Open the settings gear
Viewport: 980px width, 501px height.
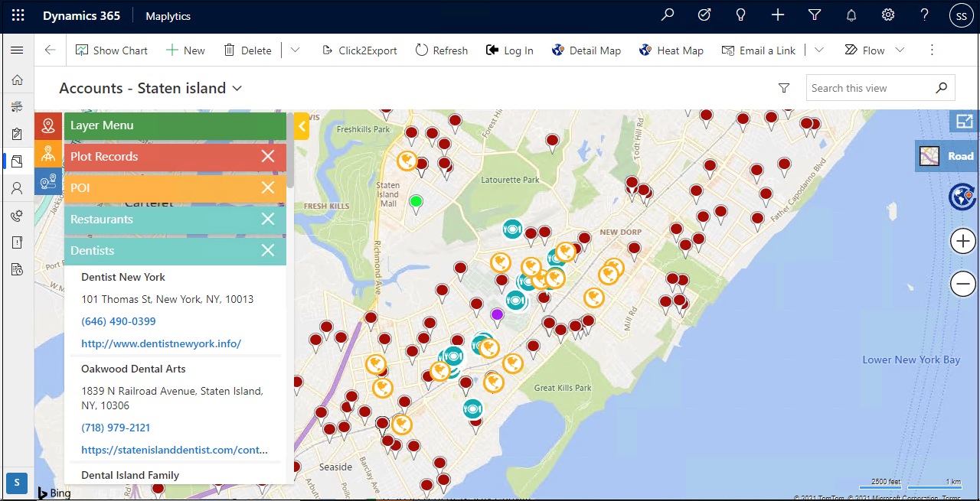pos(888,15)
